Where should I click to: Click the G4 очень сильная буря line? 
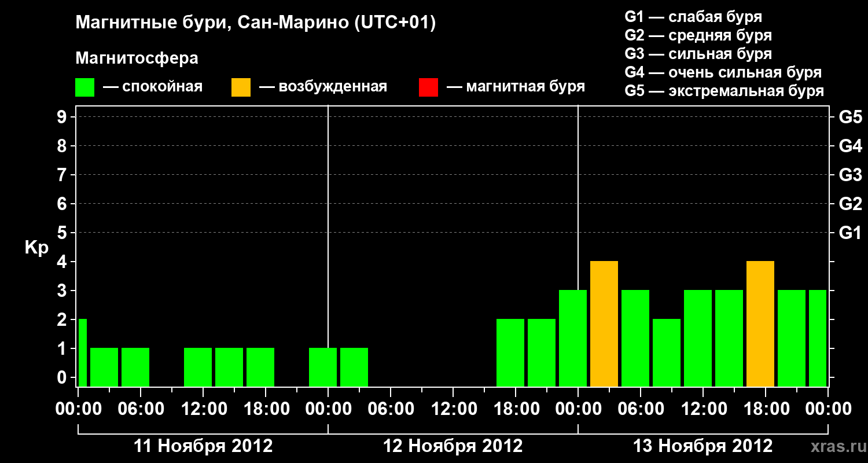(x=723, y=72)
